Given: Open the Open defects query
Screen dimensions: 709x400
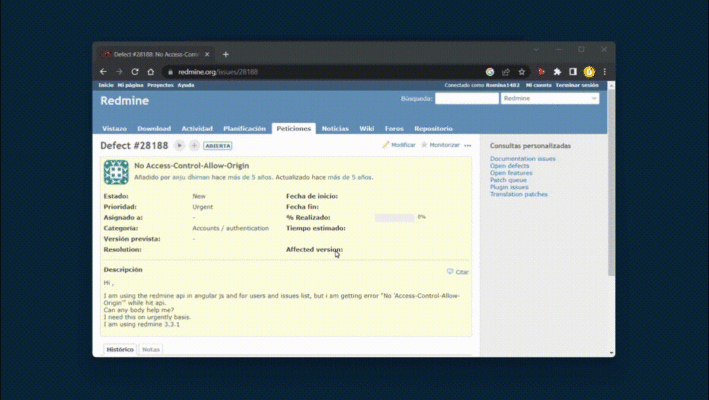Looking at the screenshot, I should click(510, 166).
